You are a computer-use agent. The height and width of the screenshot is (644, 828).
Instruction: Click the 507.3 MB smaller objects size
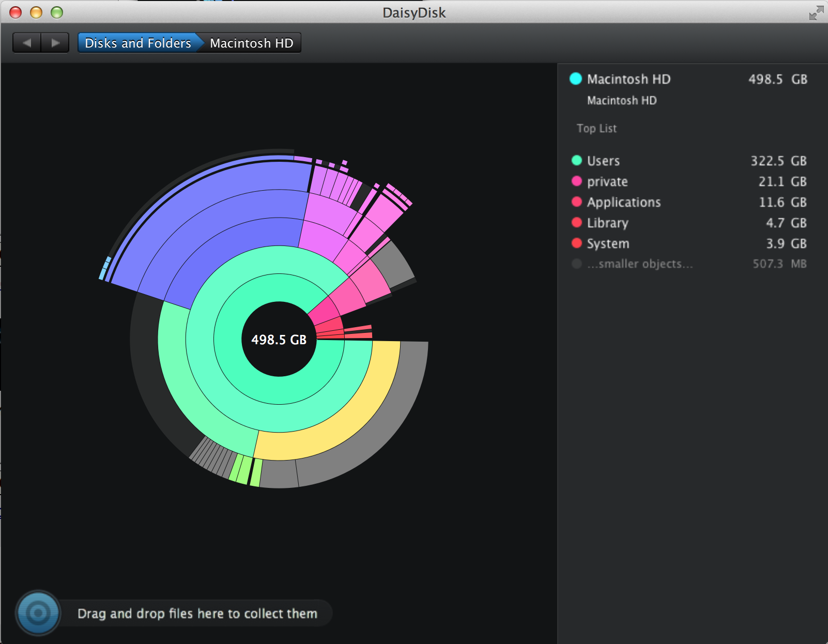pyautogui.click(x=779, y=264)
